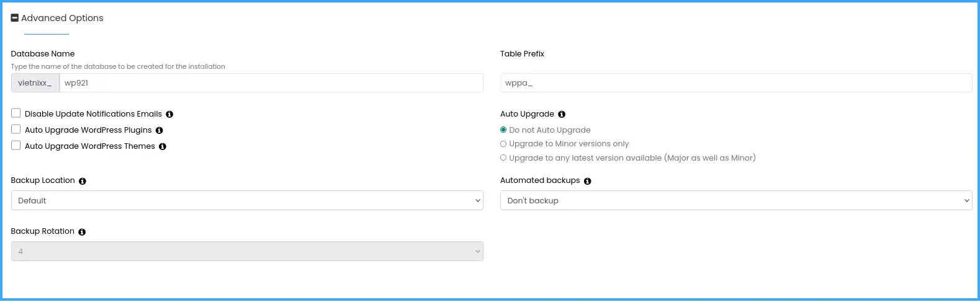Open info icon beside Backup Rotation
This screenshot has width=980, height=302.
[x=82, y=232]
